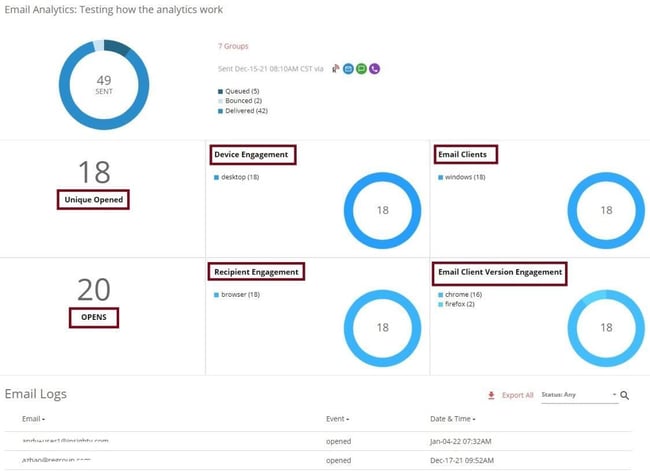Click the 49 Sent donut chart

point(104,85)
